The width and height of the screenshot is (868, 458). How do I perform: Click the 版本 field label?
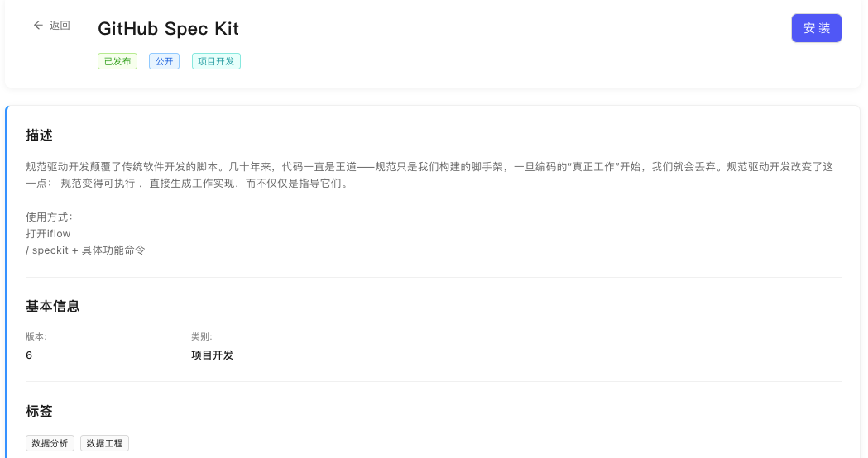(x=36, y=337)
